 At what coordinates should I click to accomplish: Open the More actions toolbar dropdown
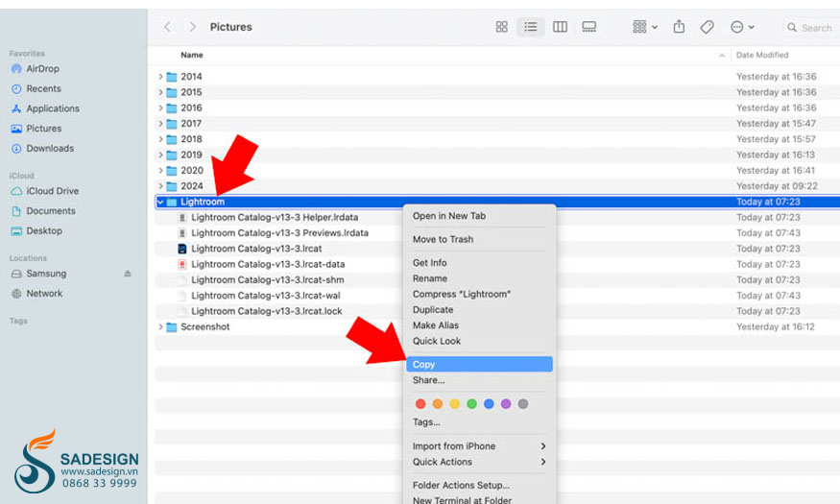(742, 27)
